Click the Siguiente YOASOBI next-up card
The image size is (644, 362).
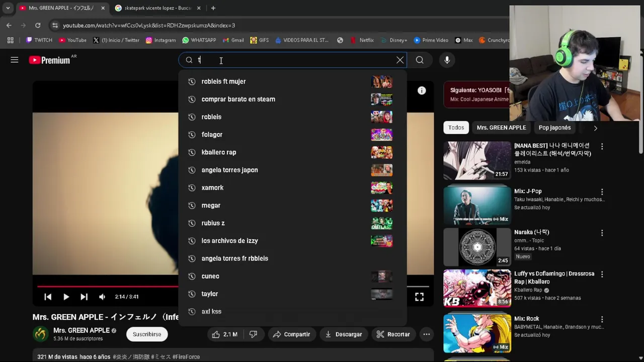point(476,95)
